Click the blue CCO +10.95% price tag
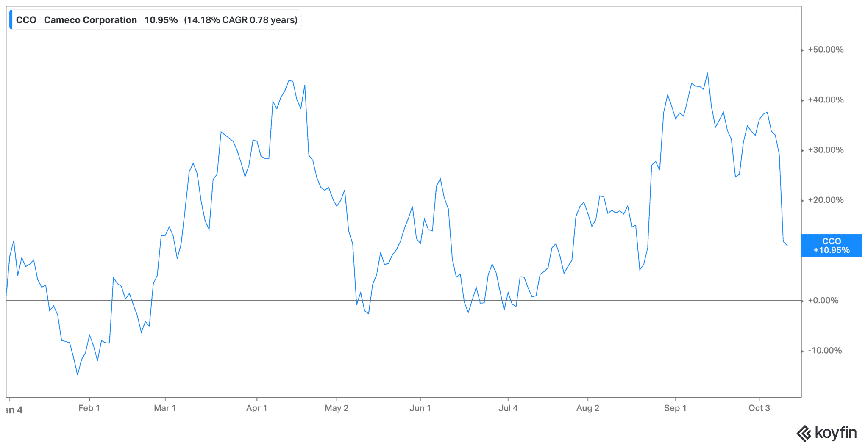Image resolution: width=868 pixels, height=448 pixels. (x=831, y=246)
